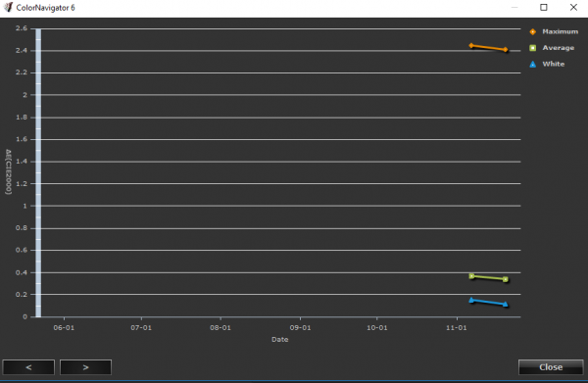The height and width of the screenshot is (383, 588).
Task: Click the blue White legend triangle icon
Action: pyautogui.click(x=532, y=64)
